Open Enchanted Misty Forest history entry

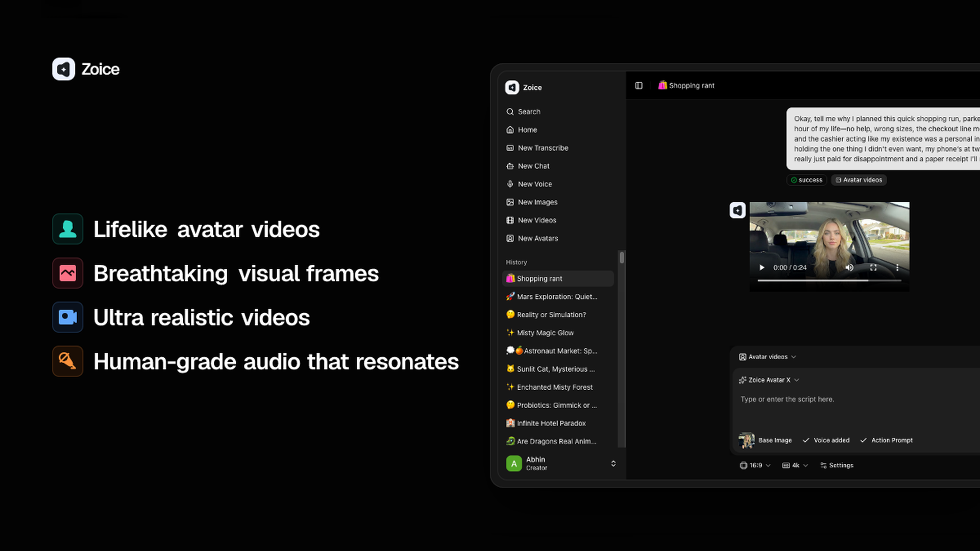[x=558, y=387]
